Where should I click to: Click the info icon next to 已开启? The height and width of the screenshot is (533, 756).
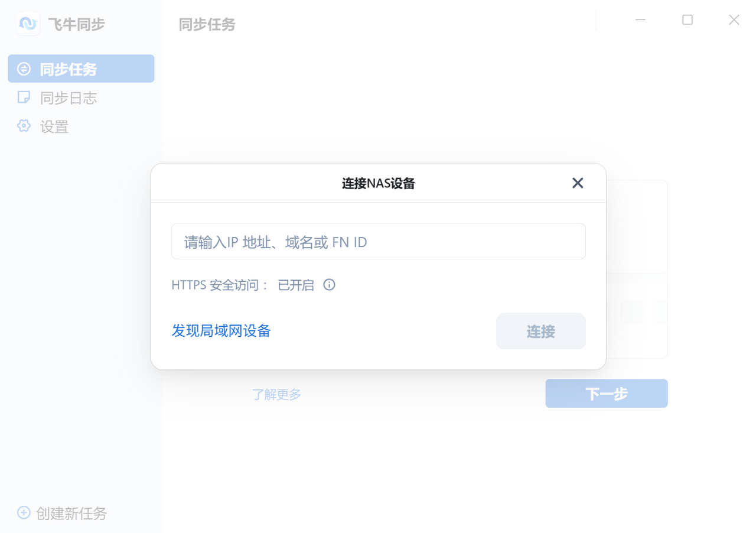[x=329, y=285]
